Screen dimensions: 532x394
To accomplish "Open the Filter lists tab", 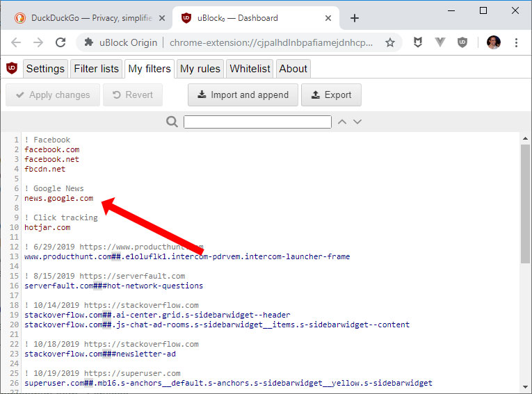I will pos(97,69).
